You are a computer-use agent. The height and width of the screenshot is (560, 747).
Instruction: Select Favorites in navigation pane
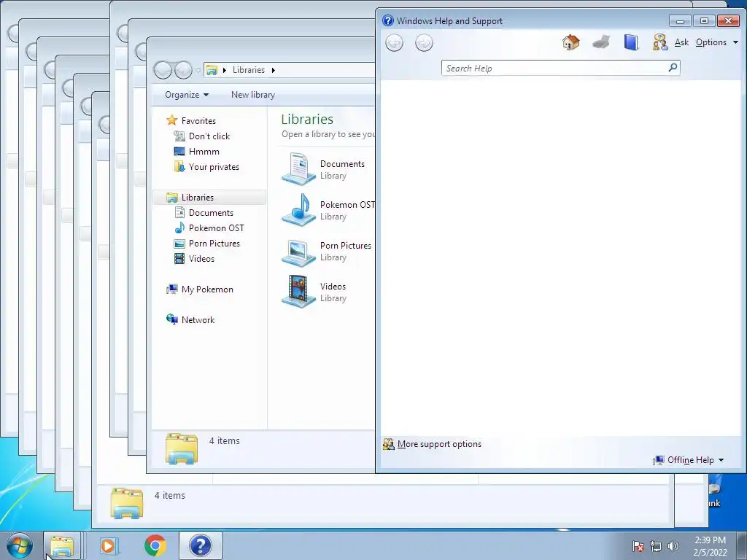[198, 121]
